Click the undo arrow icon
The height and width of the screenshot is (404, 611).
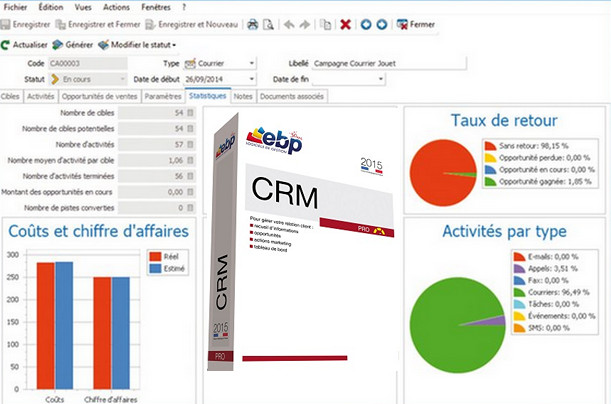291,23
